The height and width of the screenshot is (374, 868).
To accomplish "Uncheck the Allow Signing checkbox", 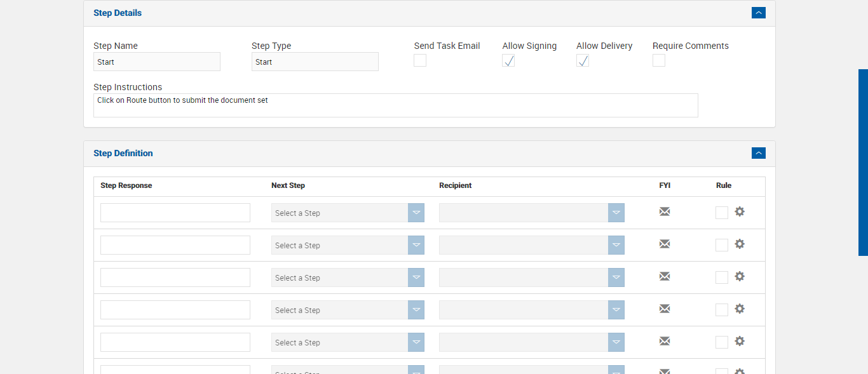I will 508,60.
